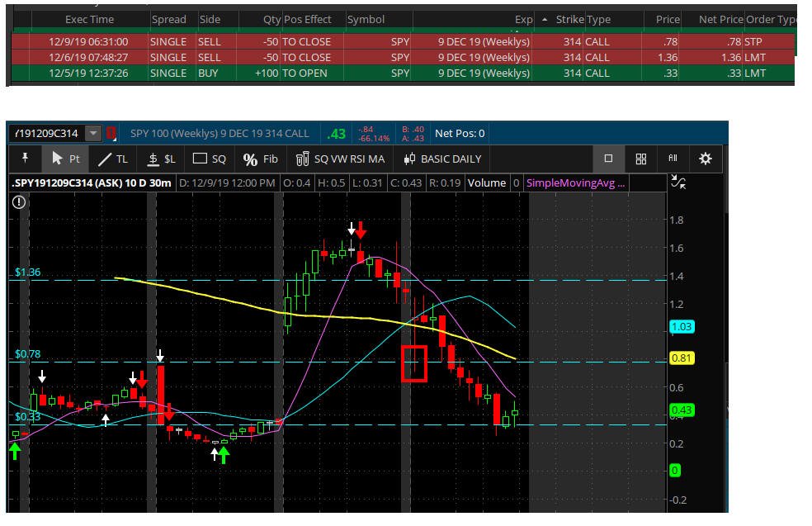Click the Side column header

(x=210, y=20)
